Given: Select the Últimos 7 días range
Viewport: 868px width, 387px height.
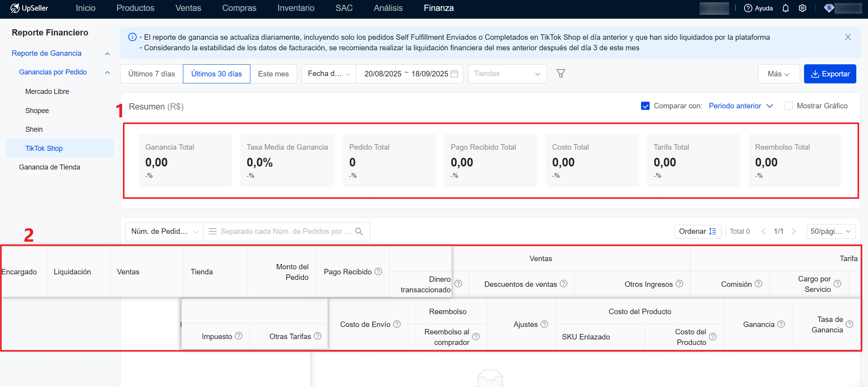Looking at the screenshot, I should pyautogui.click(x=152, y=74).
